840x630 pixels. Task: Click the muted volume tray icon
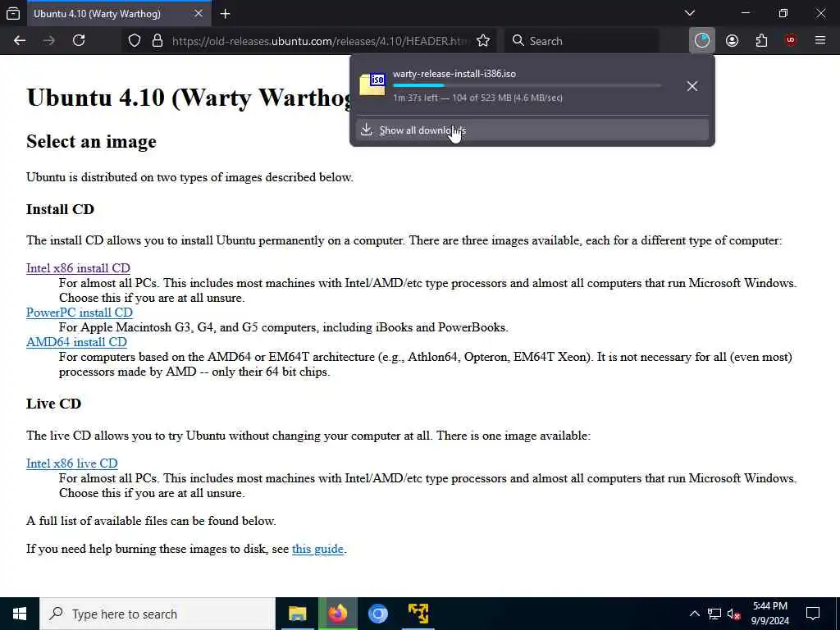[734, 614]
